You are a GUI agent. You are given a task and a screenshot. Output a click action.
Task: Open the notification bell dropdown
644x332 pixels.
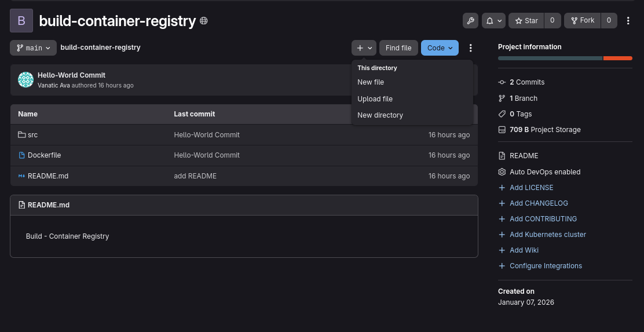493,20
